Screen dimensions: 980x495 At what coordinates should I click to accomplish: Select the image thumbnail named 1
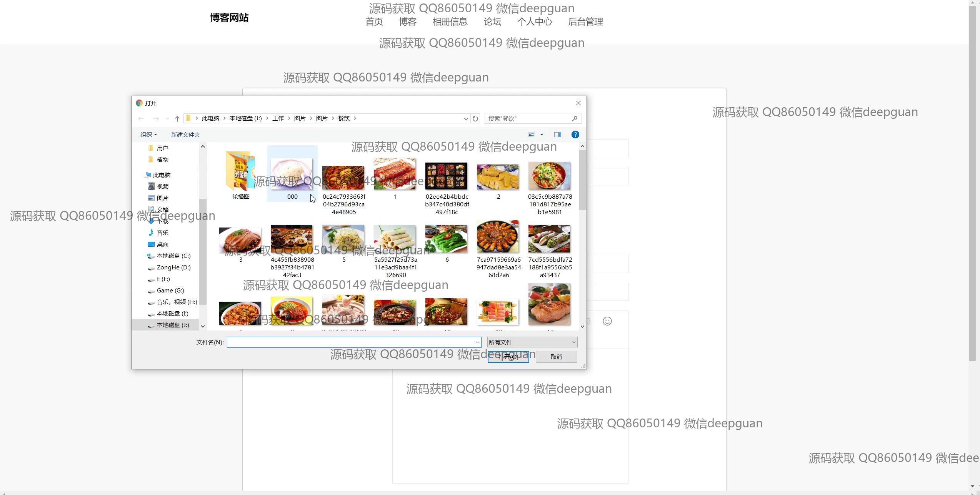(x=395, y=174)
